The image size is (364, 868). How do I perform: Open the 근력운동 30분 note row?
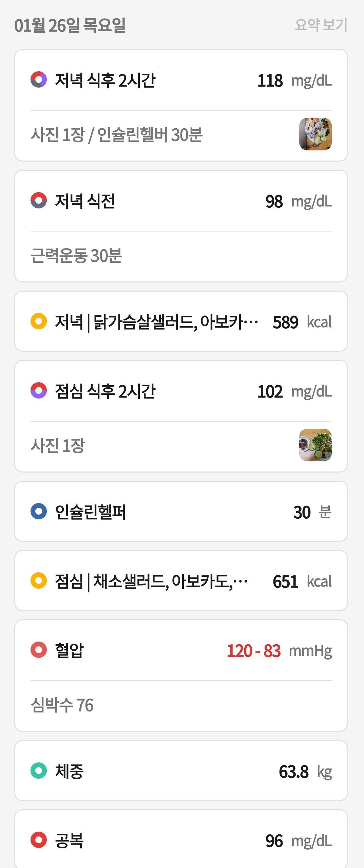181,256
